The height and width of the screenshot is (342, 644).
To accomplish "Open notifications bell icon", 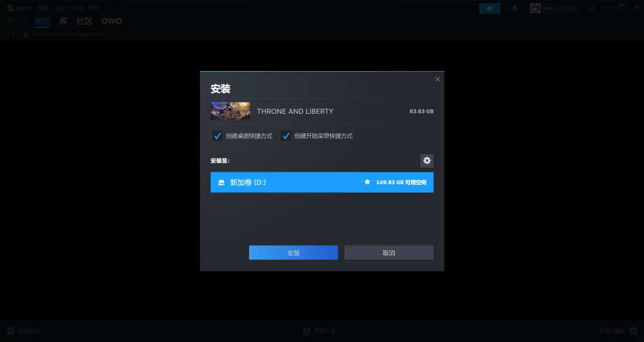I will click(x=514, y=8).
